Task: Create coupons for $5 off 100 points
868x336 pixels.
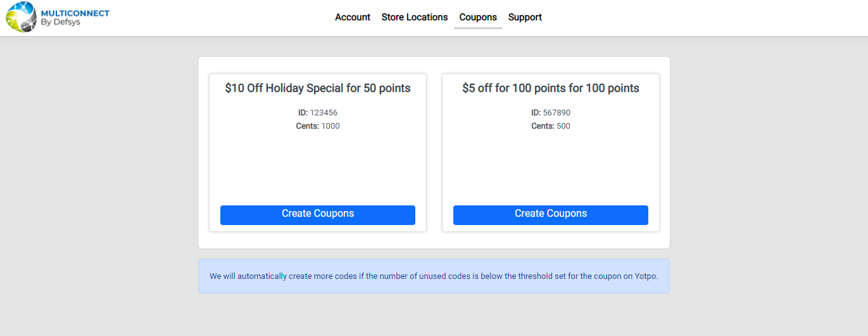Action: pos(550,214)
